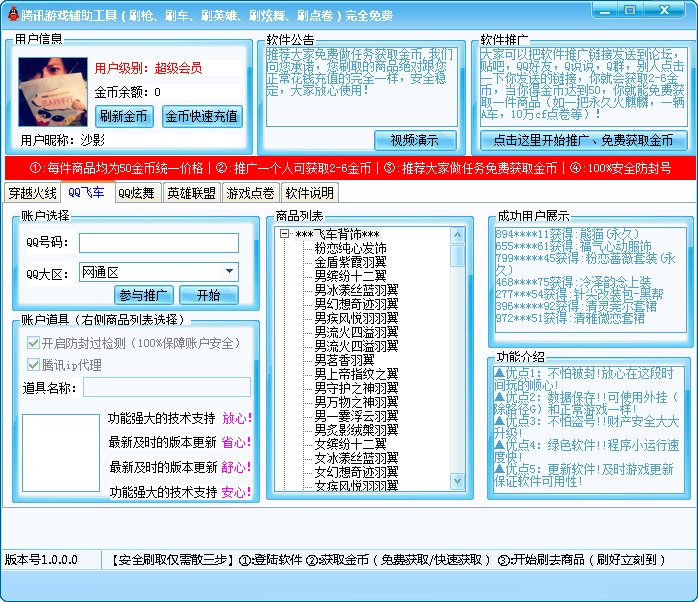
Task: Switch to the 英雄联盟 tab
Action: click(191, 193)
